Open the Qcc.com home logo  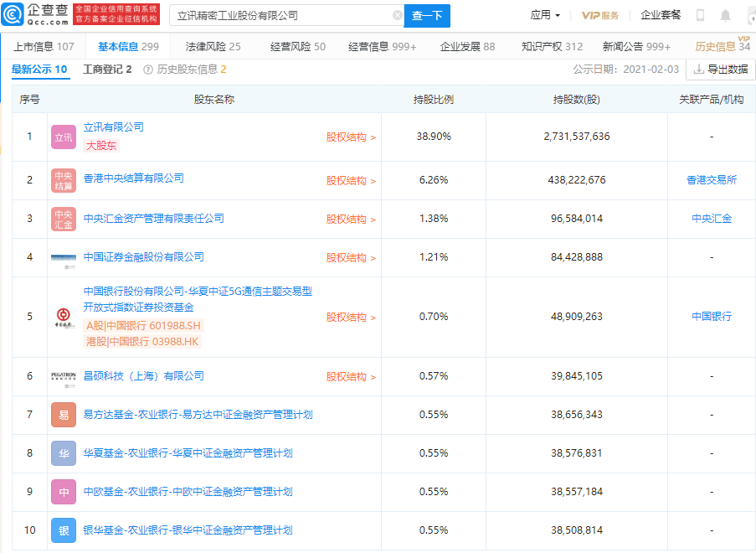tap(35, 15)
